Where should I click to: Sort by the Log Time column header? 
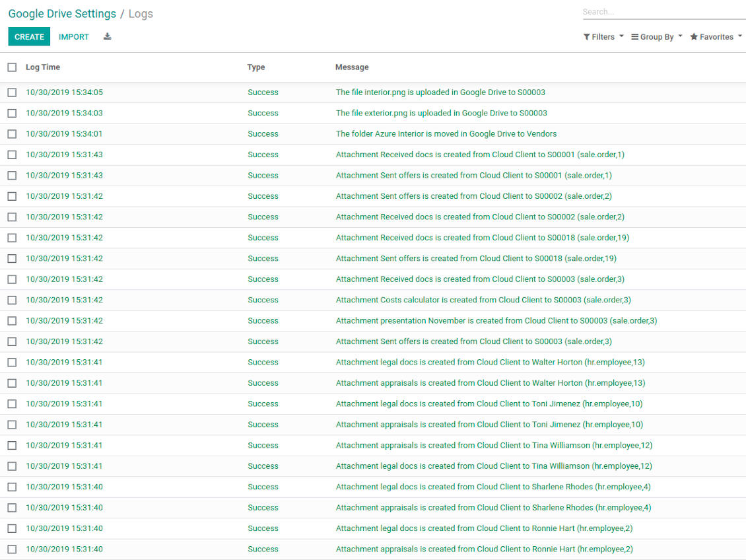[x=43, y=67]
